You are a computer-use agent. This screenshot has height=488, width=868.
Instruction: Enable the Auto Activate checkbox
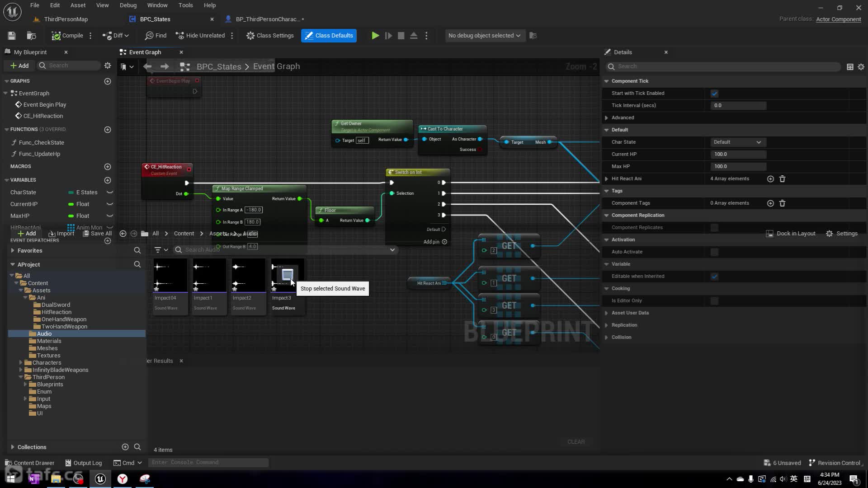click(x=714, y=252)
